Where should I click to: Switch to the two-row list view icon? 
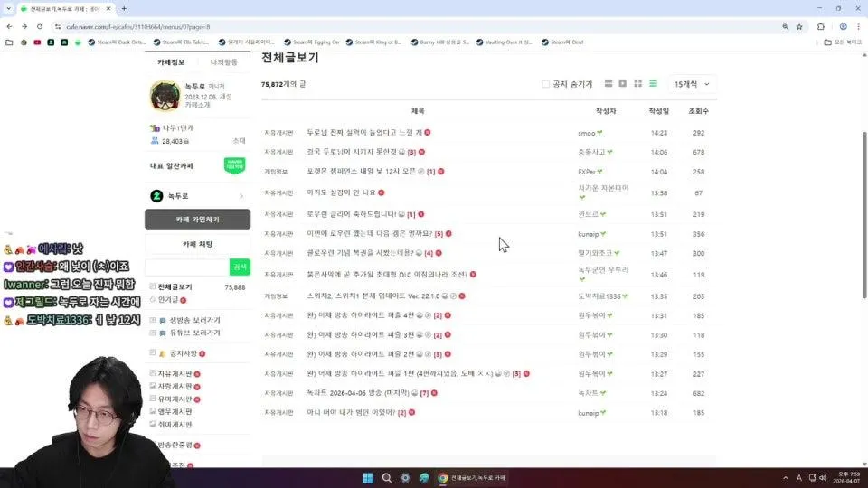click(x=609, y=83)
